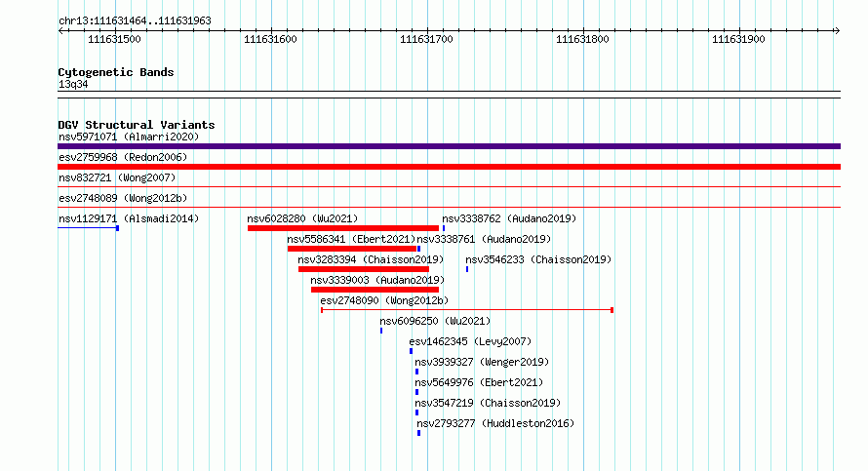
Task: Click nsv6028280 (Wu2021) label
Action: [302, 218]
